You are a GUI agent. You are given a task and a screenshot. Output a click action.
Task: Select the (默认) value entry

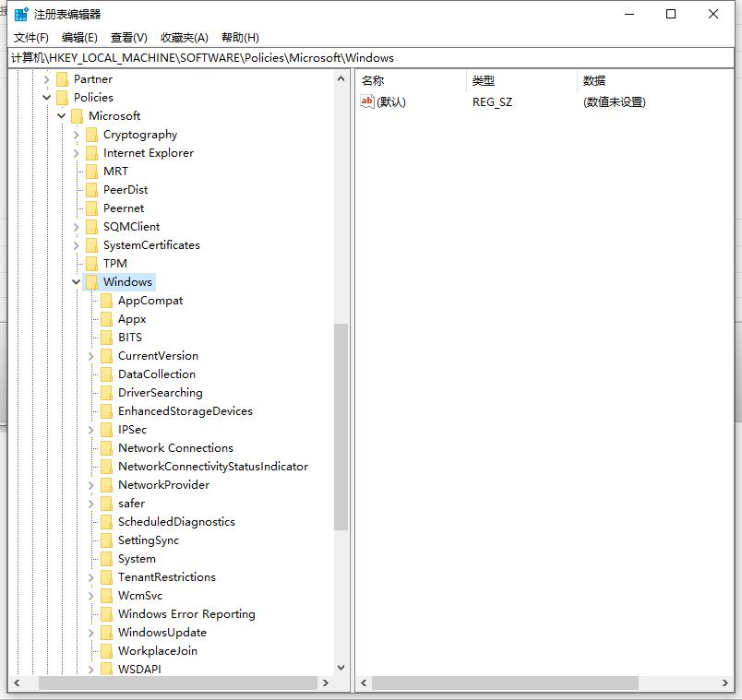tap(391, 101)
